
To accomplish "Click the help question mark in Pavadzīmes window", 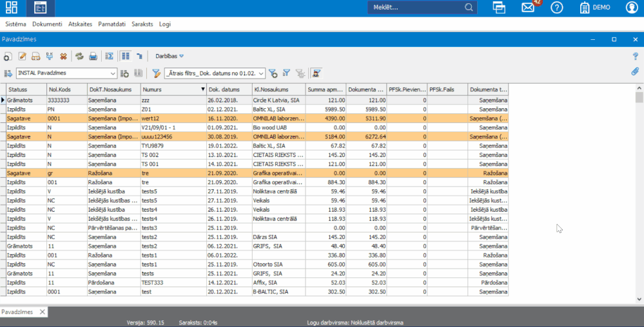I will pyautogui.click(x=636, y=56).
